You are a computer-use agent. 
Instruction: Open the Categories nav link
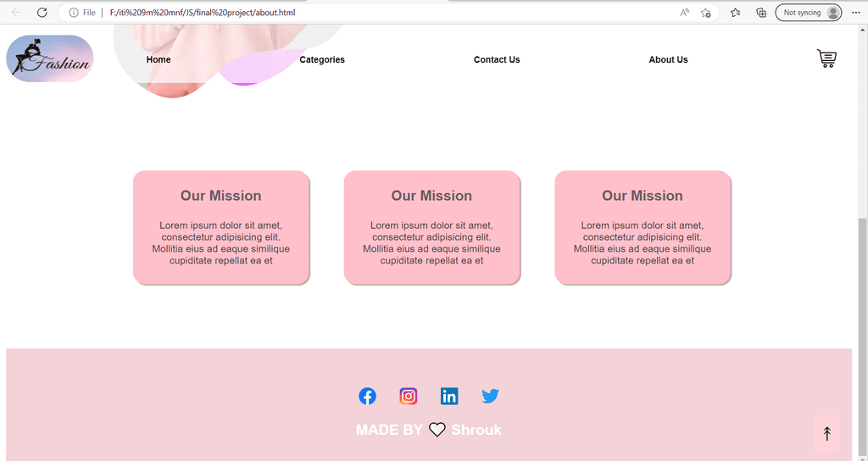pos(322,60)
